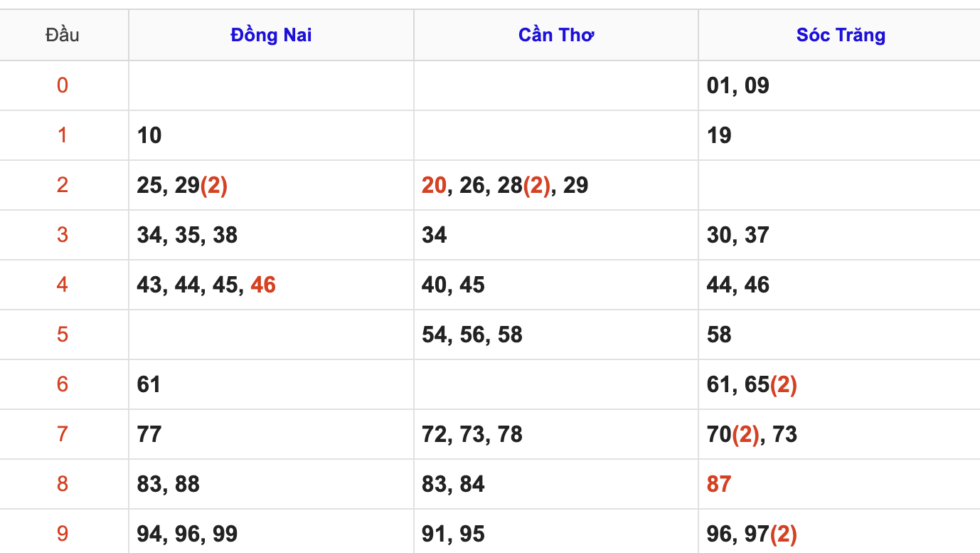This screenshot has height=553, width=980.
Task: Open the Cần Thơ column header link
Action: click(x=556, y=35)
